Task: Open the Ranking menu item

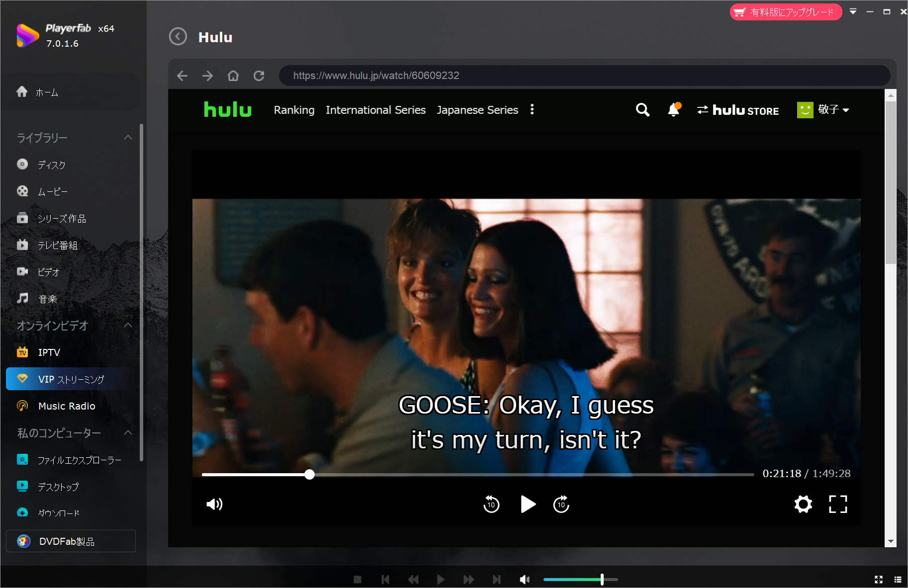Action: click(x=294, y=110)
